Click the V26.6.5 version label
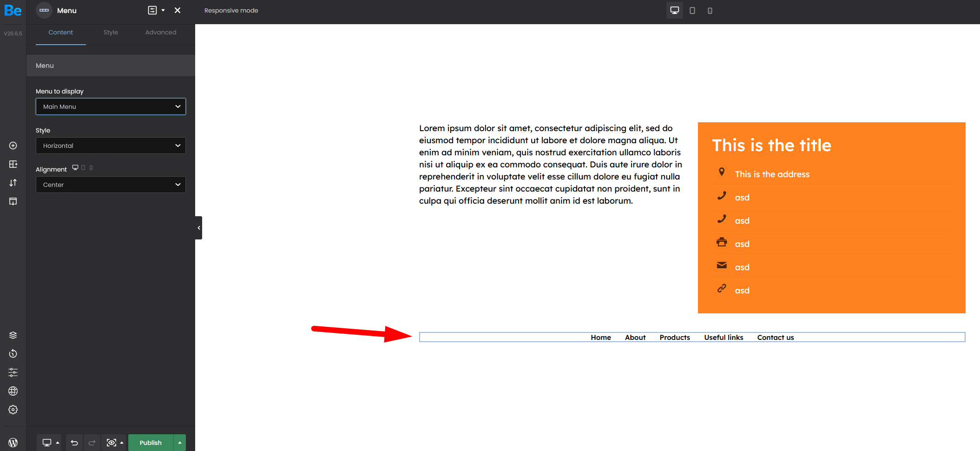Image resolution: width=980 pixels, height=451 pixels. click(13, 33)
